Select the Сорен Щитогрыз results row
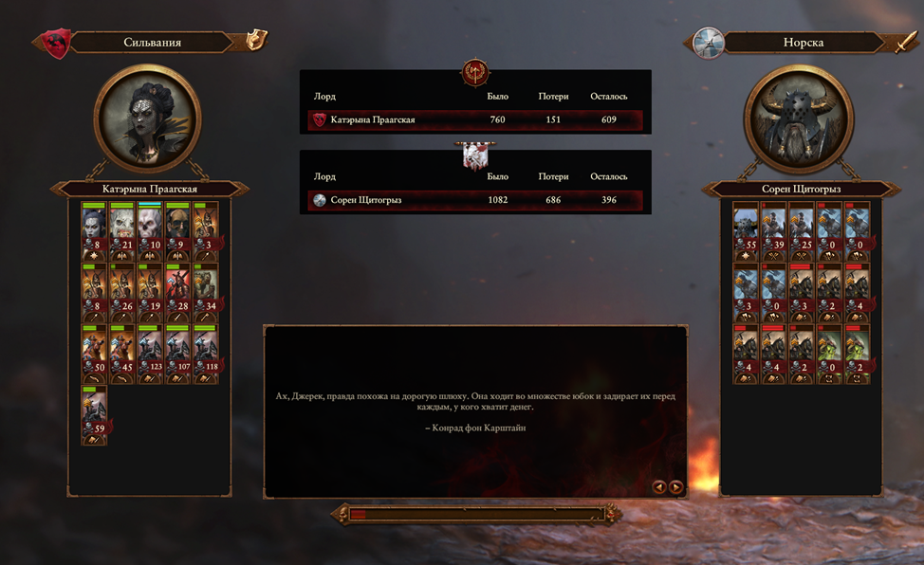Screen dimensions: 924x565 (475, 200)
